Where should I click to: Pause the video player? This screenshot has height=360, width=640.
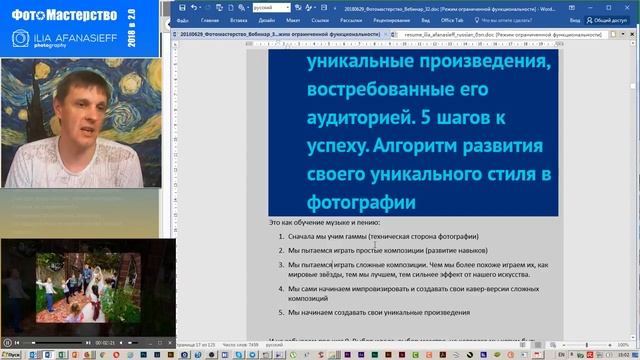[7, 343]
